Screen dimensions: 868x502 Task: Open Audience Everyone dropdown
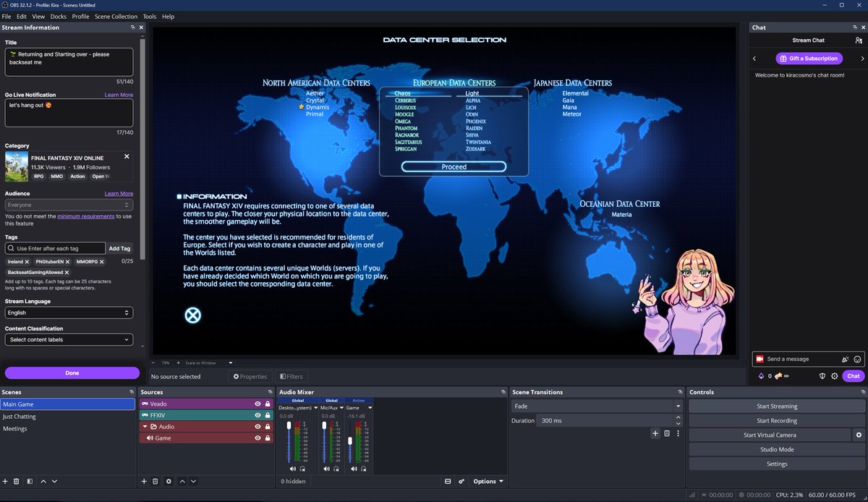click(69, 205)
